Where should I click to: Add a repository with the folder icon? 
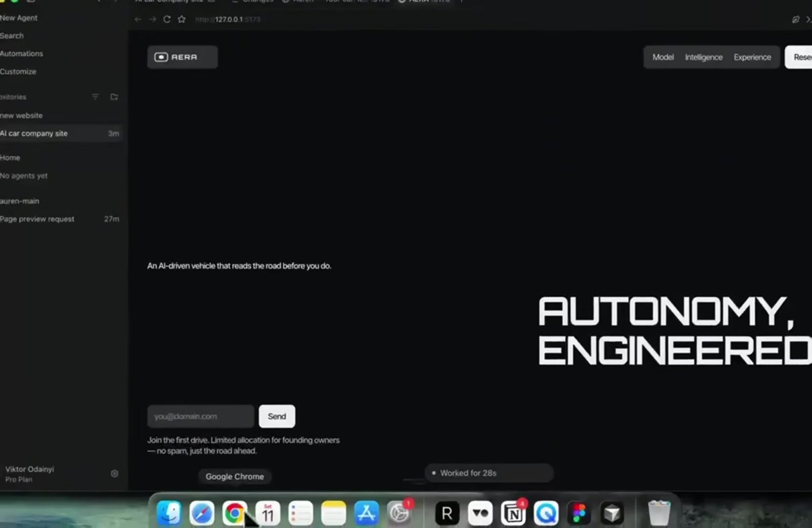coord(114,97)
